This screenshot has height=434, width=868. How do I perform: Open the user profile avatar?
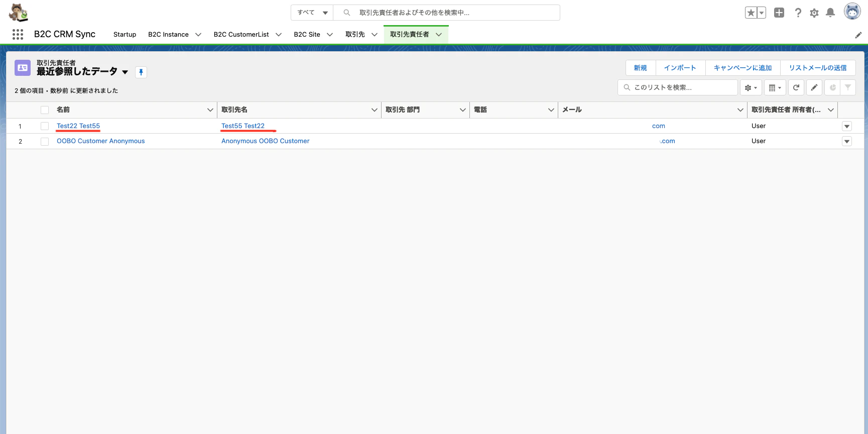pos(852,11)
